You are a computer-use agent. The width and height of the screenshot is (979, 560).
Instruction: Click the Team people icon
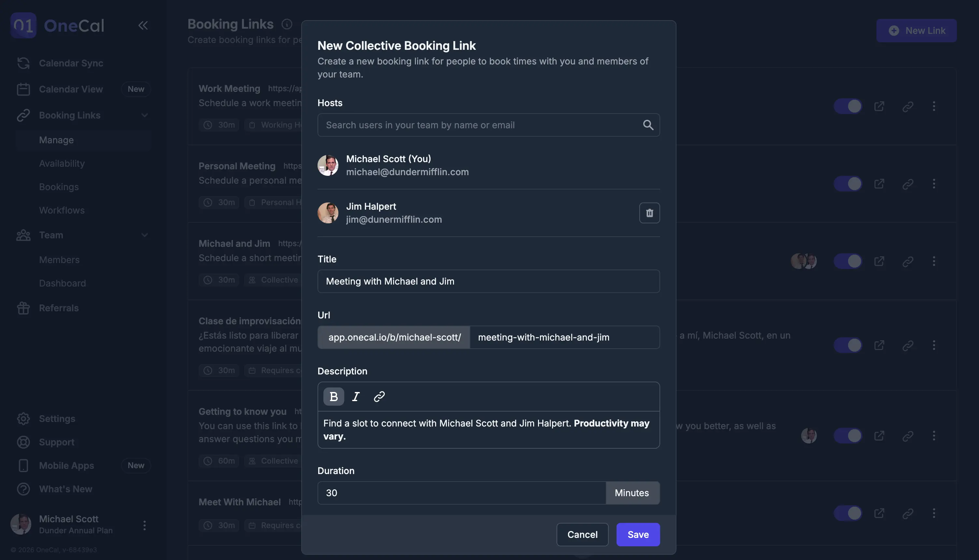pos(23,235)
